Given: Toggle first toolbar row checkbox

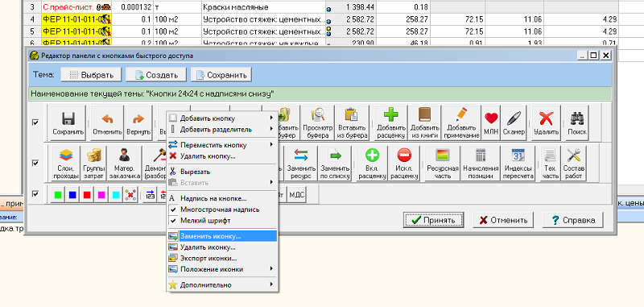Looking at the screenshot, I should [35, 122].
